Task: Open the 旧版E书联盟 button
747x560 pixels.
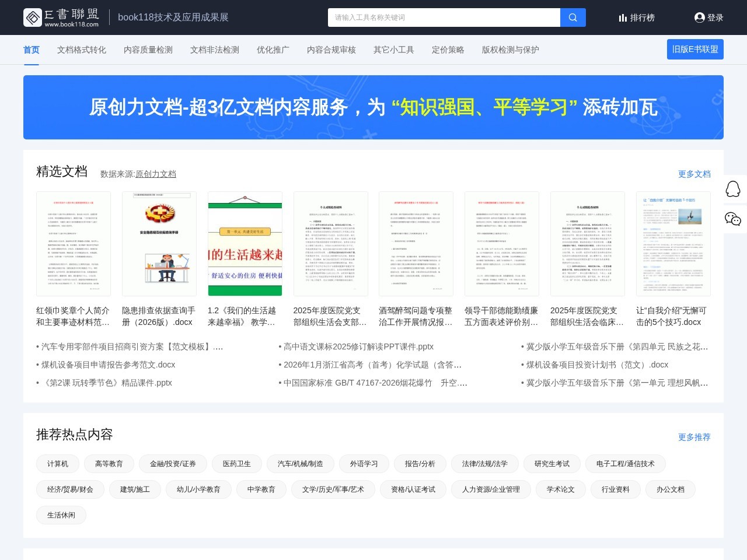Action: pos(695,50)
